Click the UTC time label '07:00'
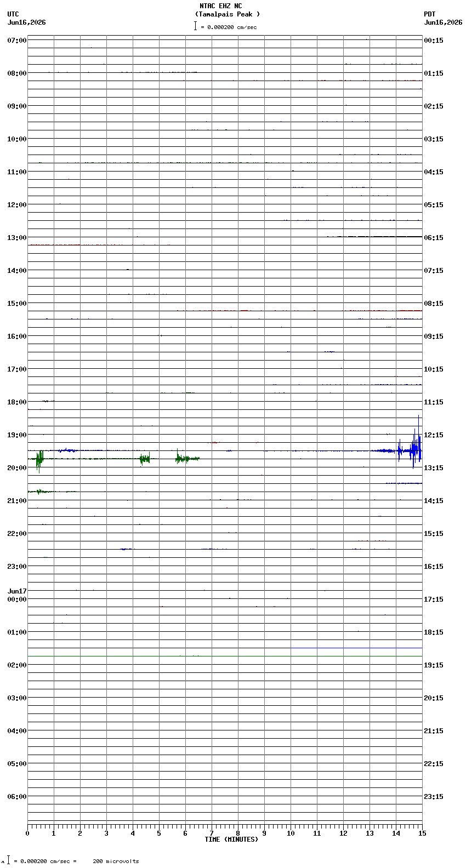This screenshot has height=868, width=466. [17, 41]
